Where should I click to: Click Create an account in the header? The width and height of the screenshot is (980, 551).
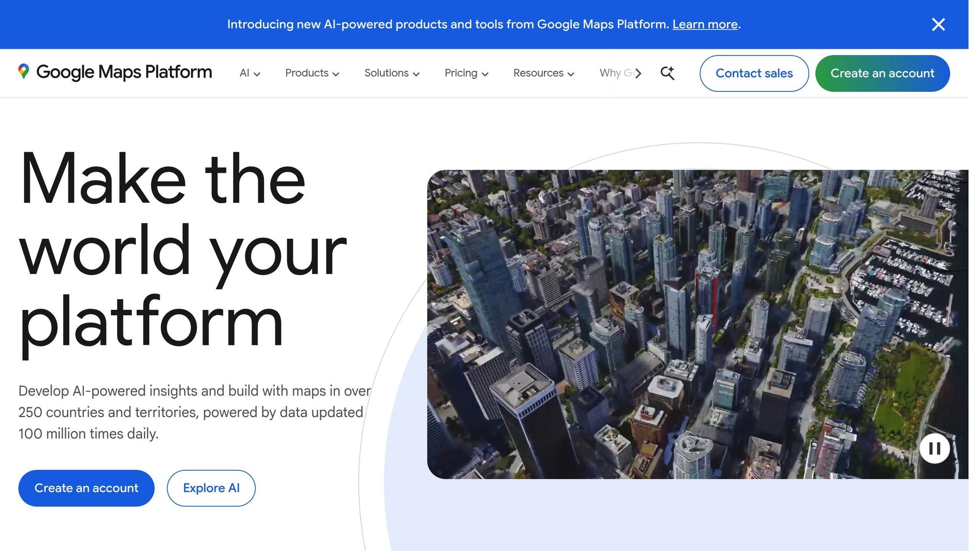point(882,73)
